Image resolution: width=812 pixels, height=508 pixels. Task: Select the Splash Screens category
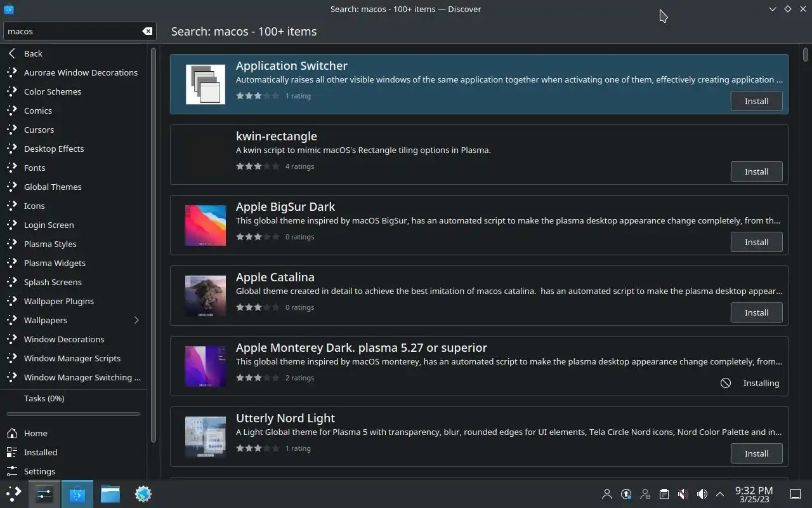74,282
